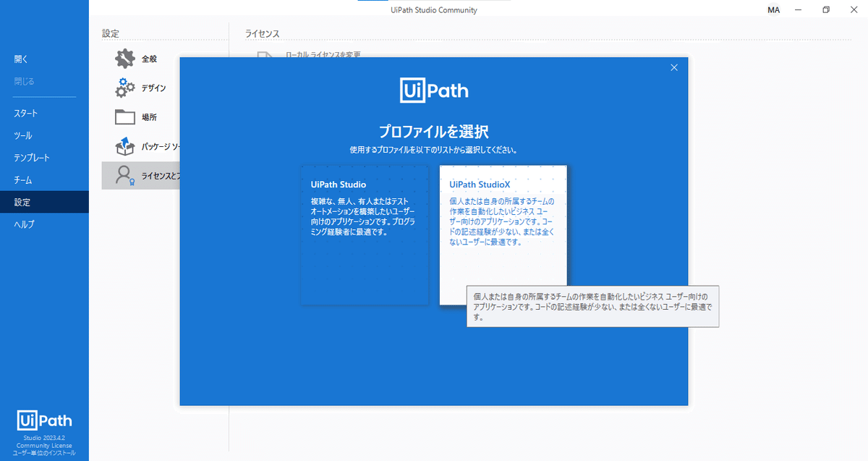Image resolution: width=868 pixels, height=461 pixels.
Task: Click the デザイン settings gears icon
Action: click(125, 88)
